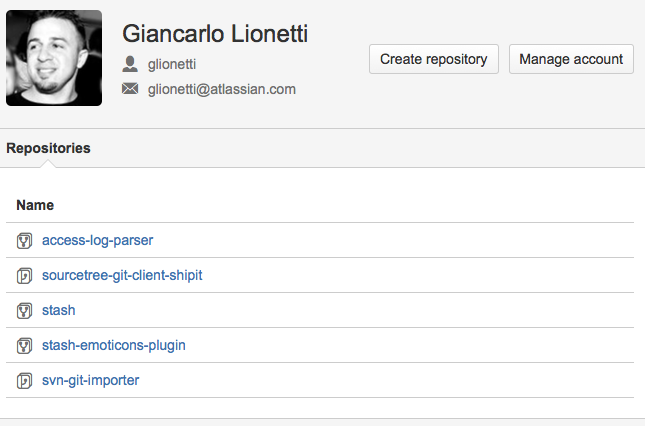
Task: Click the glionetti username text
Action: pyautogui.click(x=172, y=64)
